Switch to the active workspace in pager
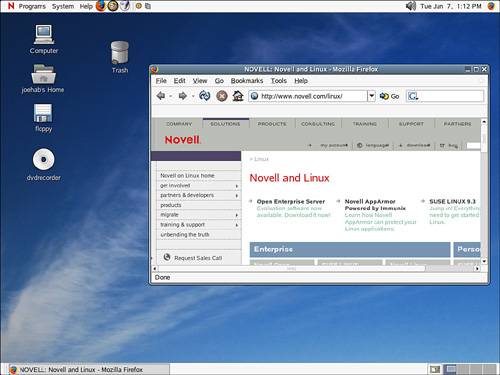The width and height of the screenshot is (500, 375). pyautogui.click(x=451, y=369)
